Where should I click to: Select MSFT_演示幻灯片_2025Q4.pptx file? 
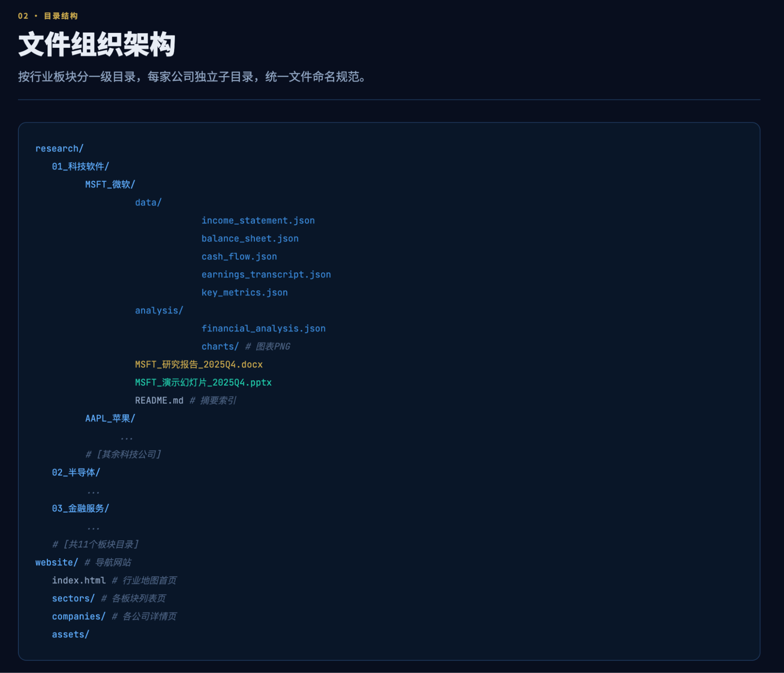(203, 383)
